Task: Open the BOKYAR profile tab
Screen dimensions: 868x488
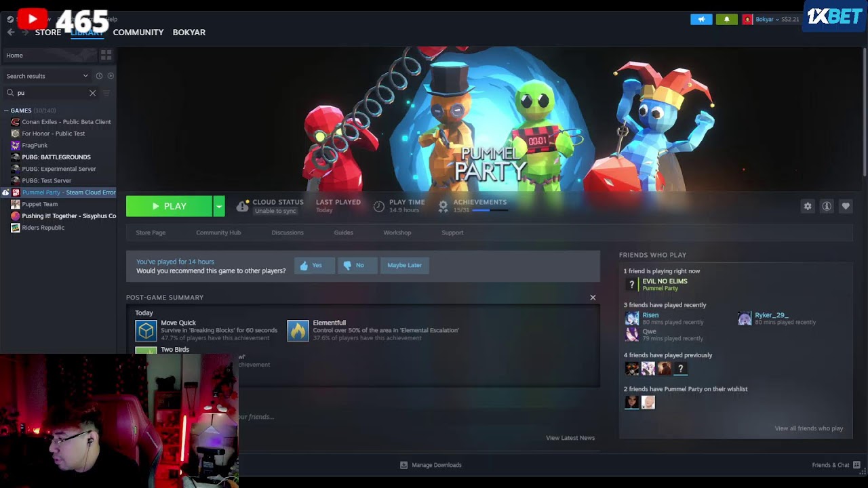Action: pos(189,32)
